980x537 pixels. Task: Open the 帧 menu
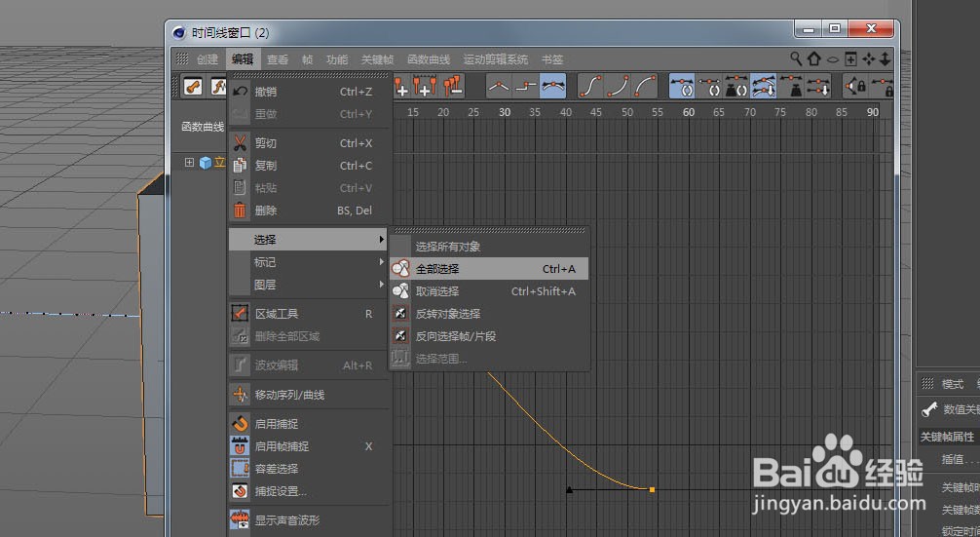tap(308, 59)
